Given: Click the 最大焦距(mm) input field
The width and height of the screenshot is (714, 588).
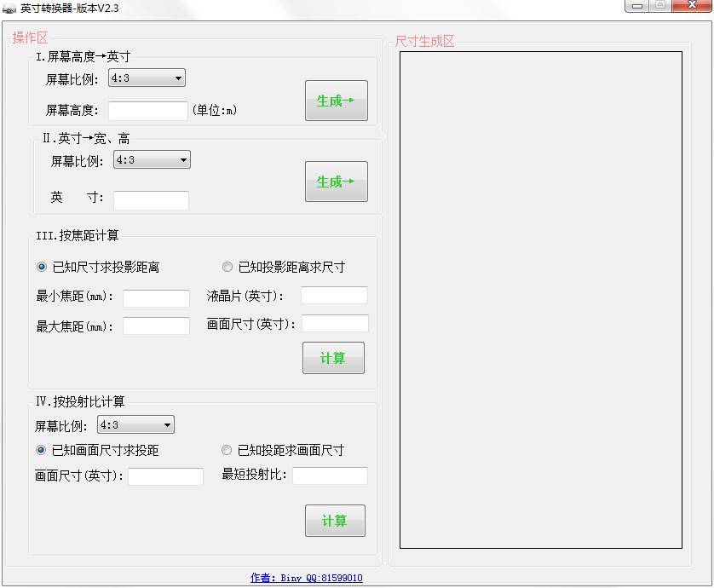Looking at the screenshot, I should tap(156, 326).
